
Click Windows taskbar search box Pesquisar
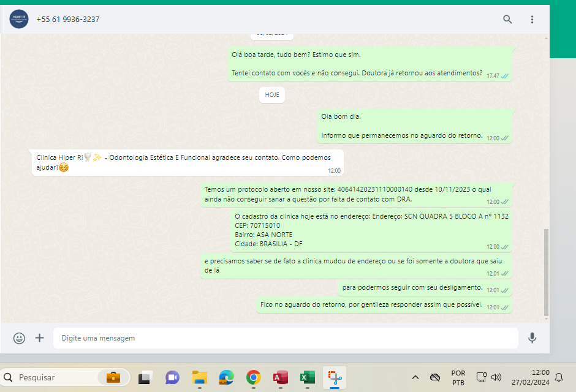66,377
